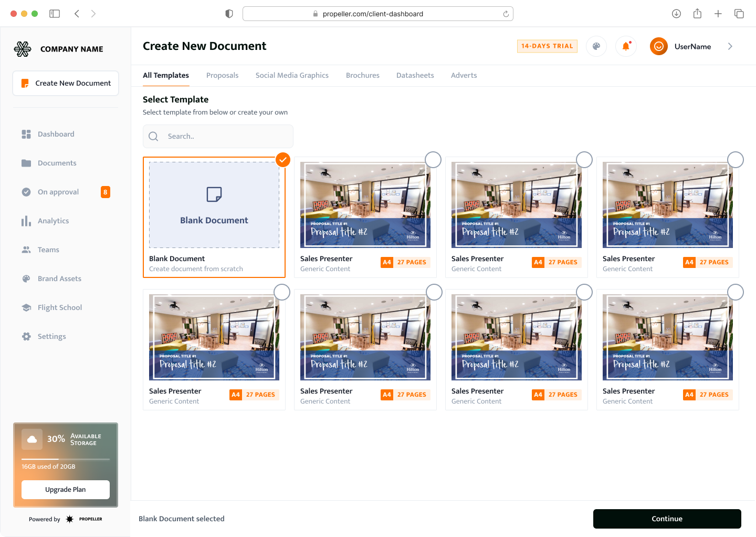Screen dimensions: 756x537
Task: Select the first Sales Presenter template radio circle
Action: pyautogui.click(x=433, y=160)
